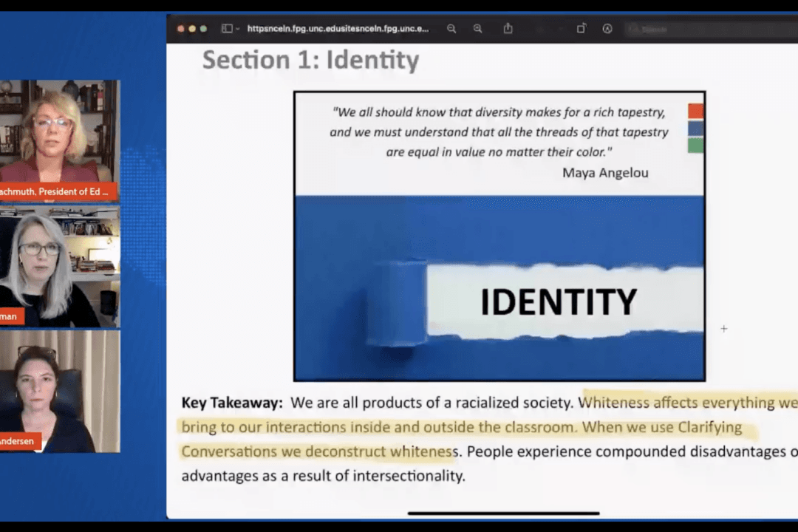Click the green fullscreen window button

point(204,29)
